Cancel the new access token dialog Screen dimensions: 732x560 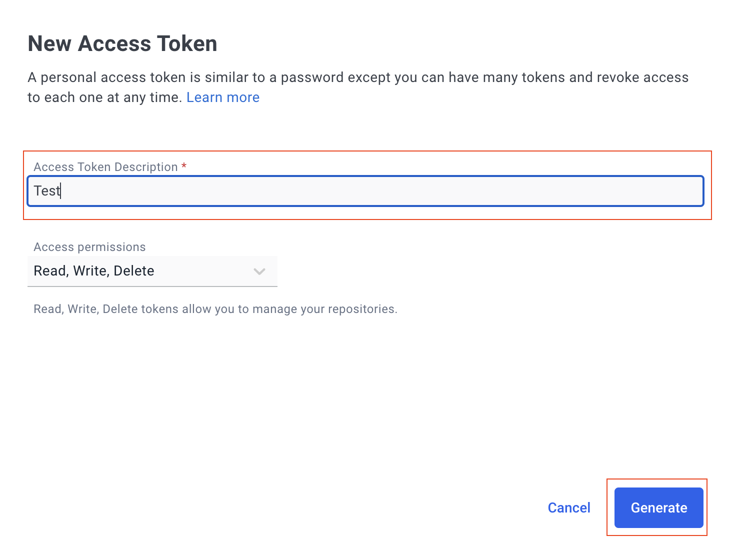(x=569, y=507)
